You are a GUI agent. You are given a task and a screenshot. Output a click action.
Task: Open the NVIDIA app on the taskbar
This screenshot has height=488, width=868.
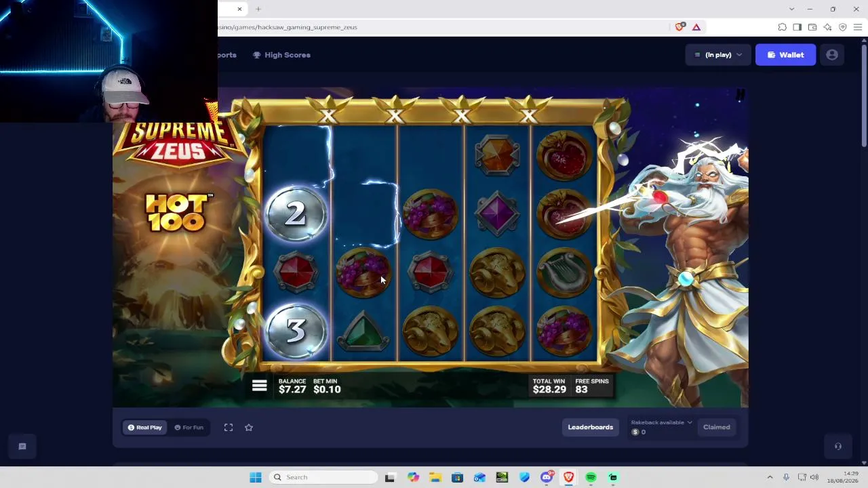click(502, 477)
